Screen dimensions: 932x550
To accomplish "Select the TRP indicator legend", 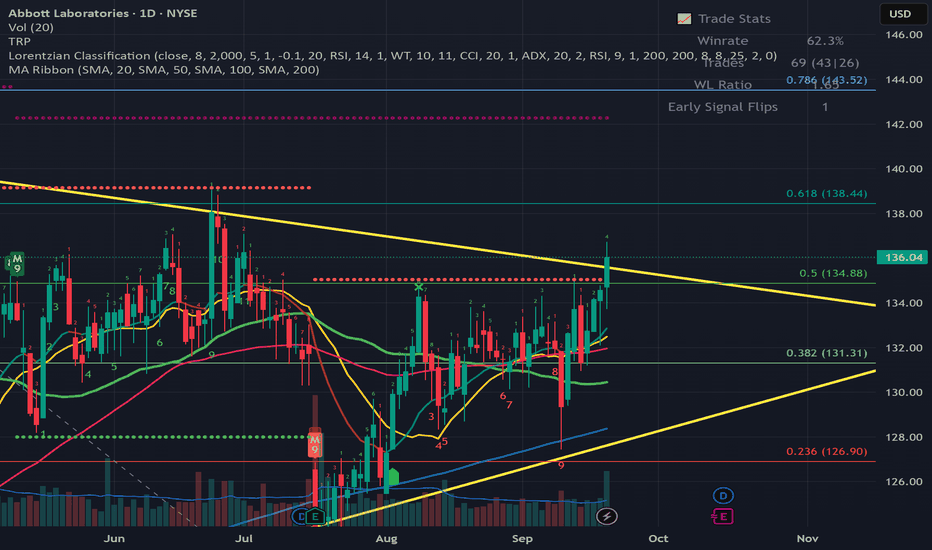I will coord(20,42).
